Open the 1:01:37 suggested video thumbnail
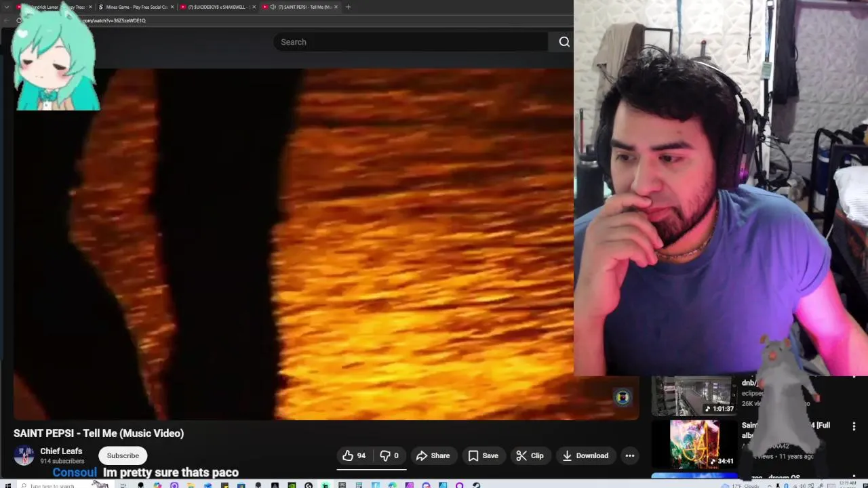 tap(694, 396)
